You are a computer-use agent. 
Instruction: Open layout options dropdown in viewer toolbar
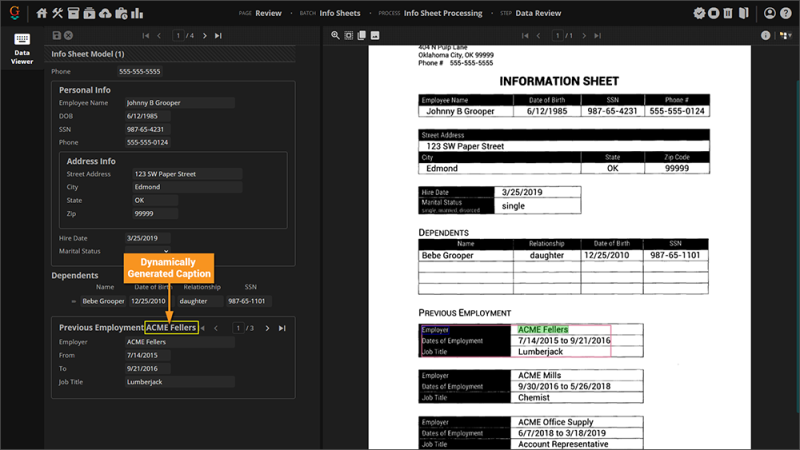coord(784,35)
